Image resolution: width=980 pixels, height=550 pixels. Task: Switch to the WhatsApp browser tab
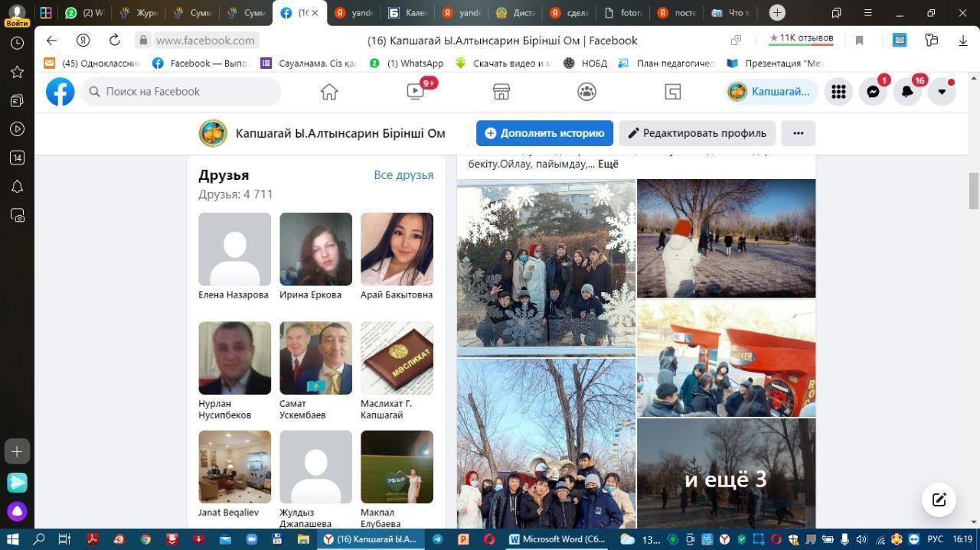[84, 13]
